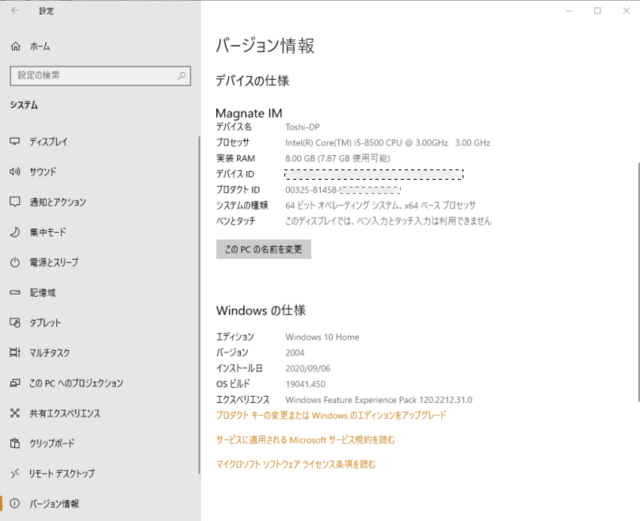Click the Display monitor icon

15,141
